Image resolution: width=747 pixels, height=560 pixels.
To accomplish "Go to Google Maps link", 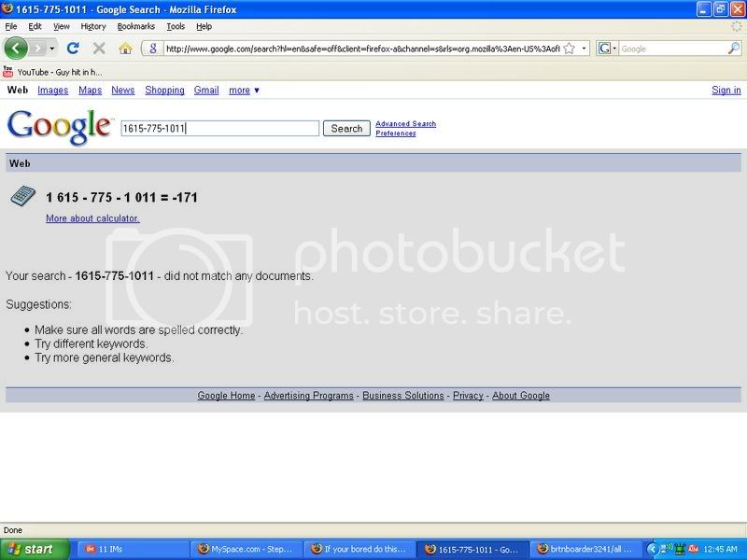I will 90,90.
